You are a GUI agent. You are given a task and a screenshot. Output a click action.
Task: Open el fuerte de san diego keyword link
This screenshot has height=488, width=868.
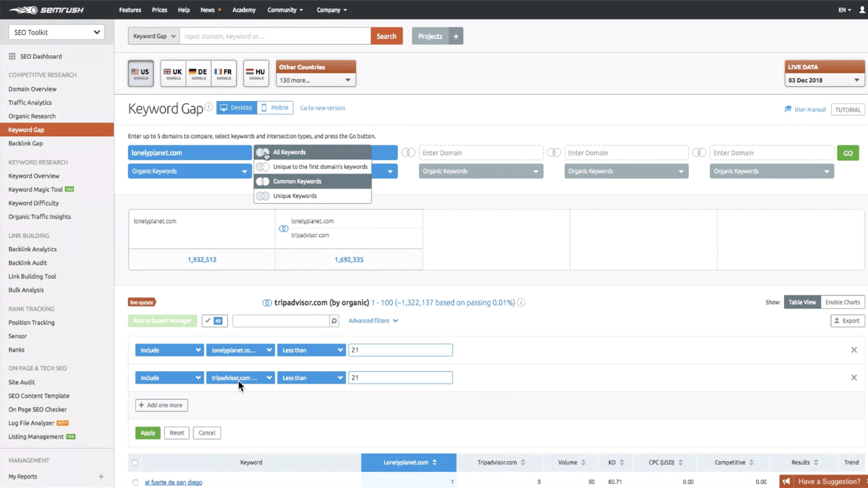point(174,483)
